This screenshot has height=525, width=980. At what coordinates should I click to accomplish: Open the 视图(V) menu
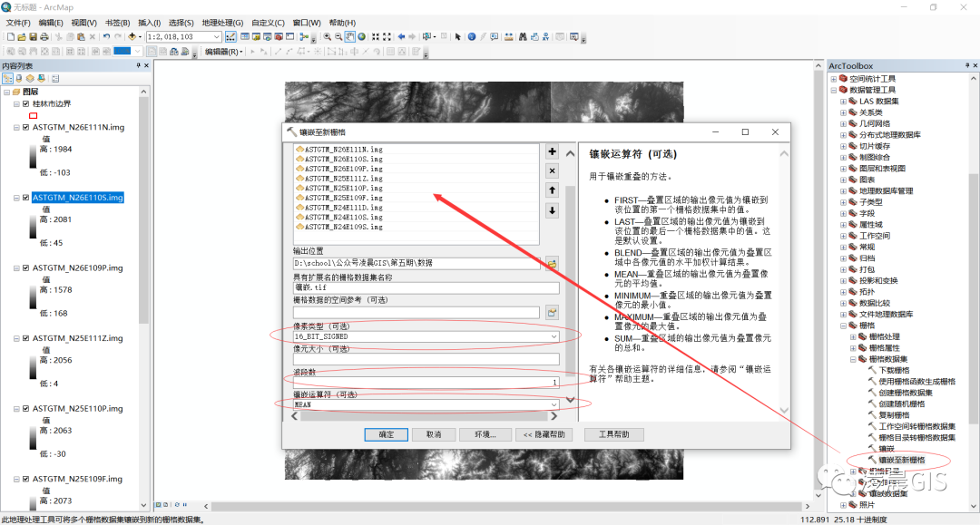point(83,23)
